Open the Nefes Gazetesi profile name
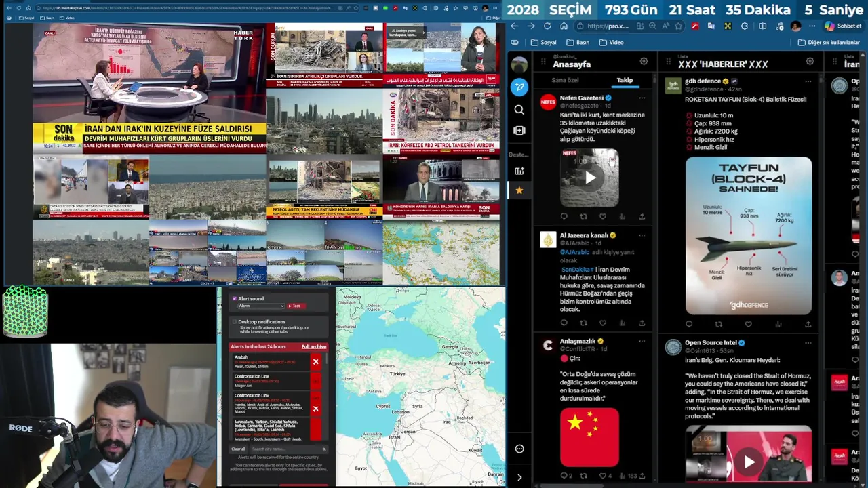The width and height of the screenshot is (868, 488). pos(581,98)
